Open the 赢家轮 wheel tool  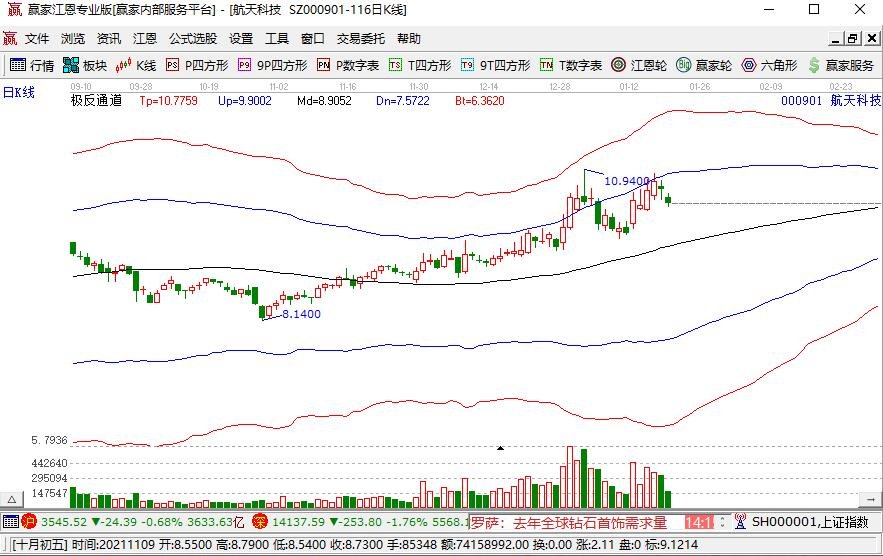click(x=704, y=65)
